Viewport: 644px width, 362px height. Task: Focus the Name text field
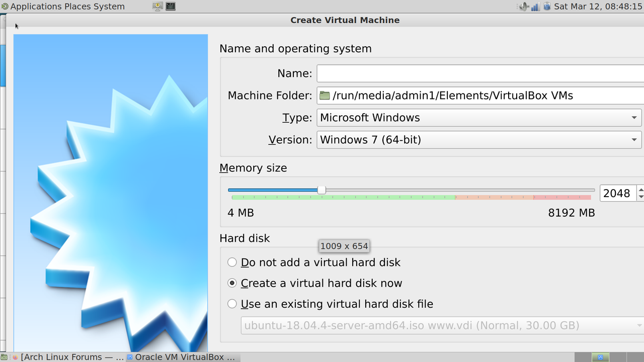coord(480,73)
